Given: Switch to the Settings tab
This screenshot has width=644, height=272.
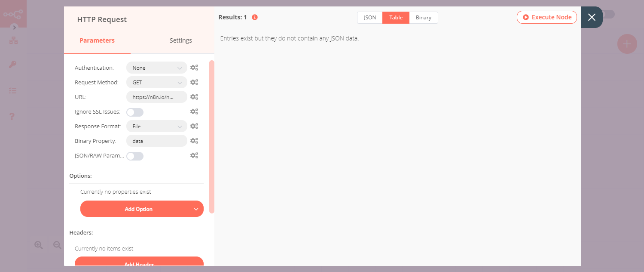Looking at the screenshot, I should [x=180, y=40].
